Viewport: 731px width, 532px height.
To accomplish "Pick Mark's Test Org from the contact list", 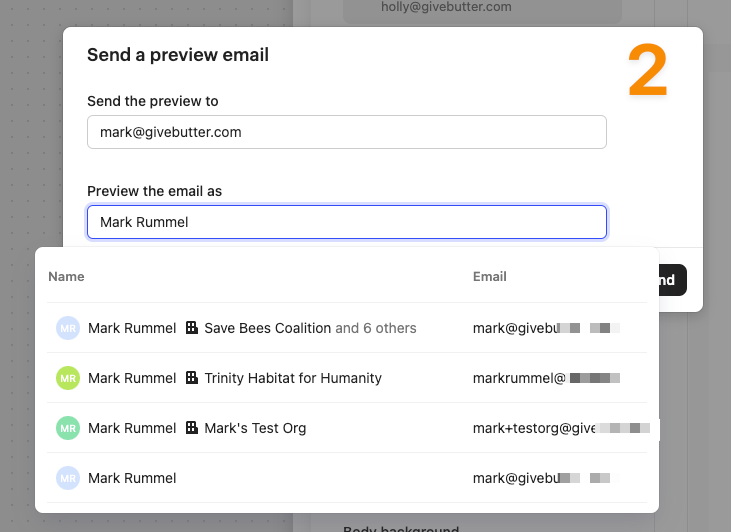I will click(x=255, y=428).
